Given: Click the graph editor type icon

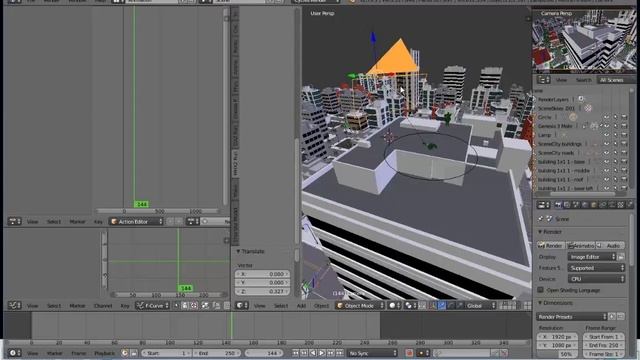Looking at the screenshot, I should 14,305.
